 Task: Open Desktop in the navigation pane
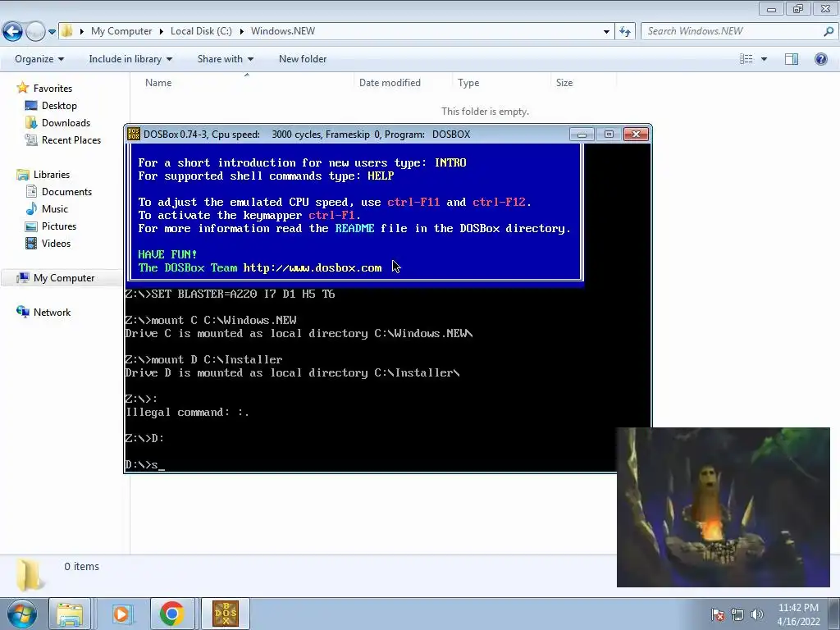(x=52, y=106)
